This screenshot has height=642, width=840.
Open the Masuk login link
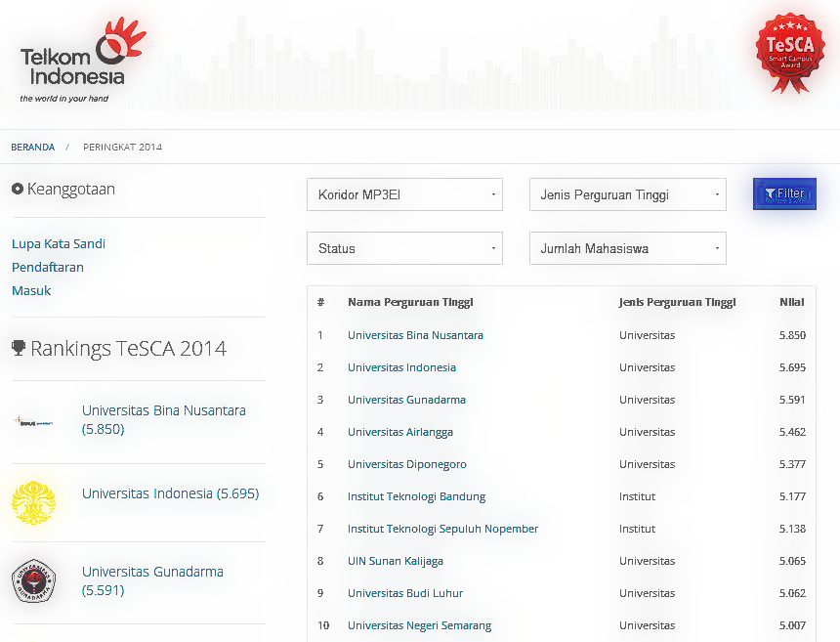31,290
